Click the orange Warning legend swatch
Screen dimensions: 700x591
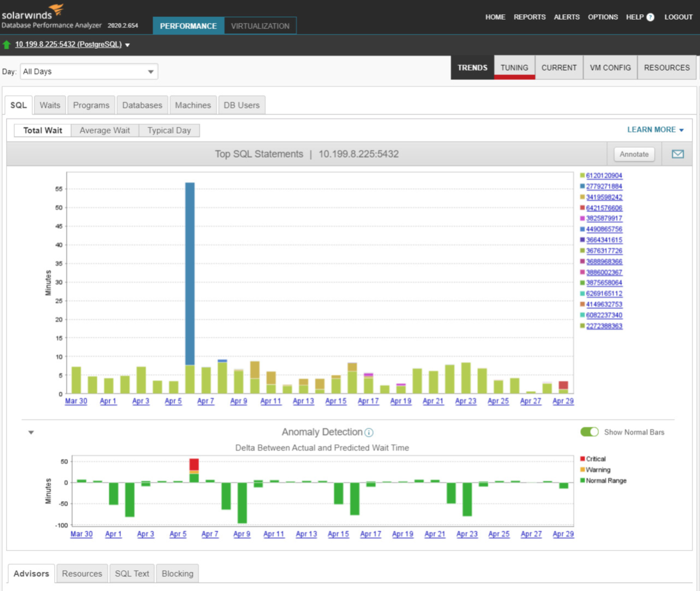pos(582,469)
